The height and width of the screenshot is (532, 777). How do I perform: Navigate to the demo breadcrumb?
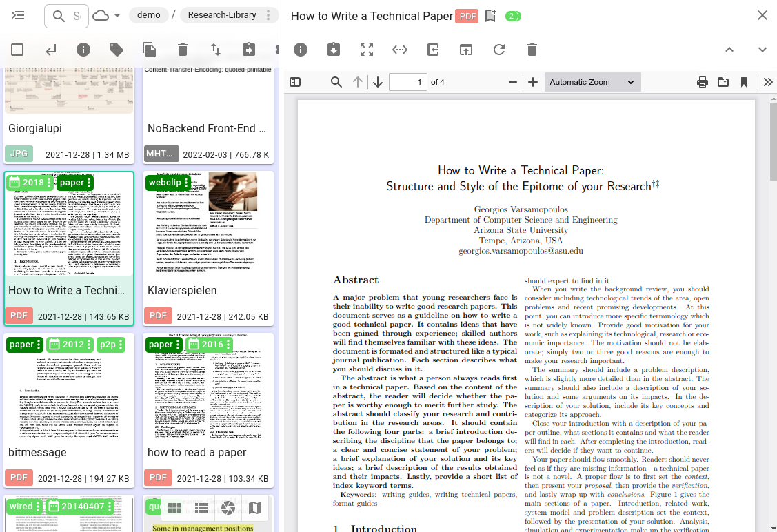149,15
